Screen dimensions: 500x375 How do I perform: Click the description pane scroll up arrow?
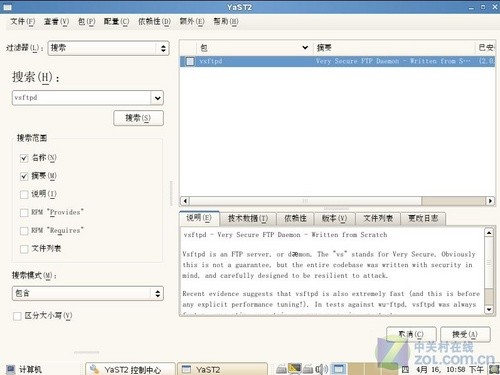coord(489,233)
